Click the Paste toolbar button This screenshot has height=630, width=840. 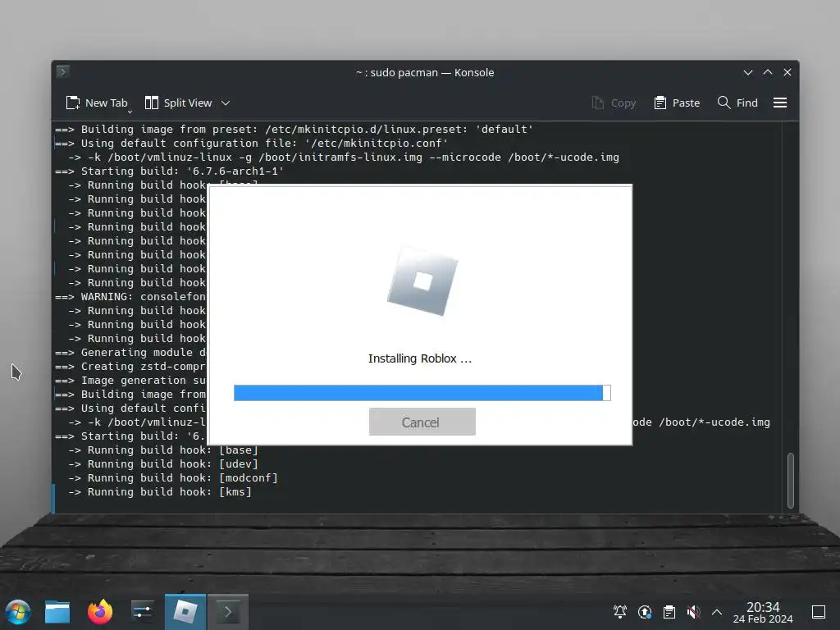677,103
